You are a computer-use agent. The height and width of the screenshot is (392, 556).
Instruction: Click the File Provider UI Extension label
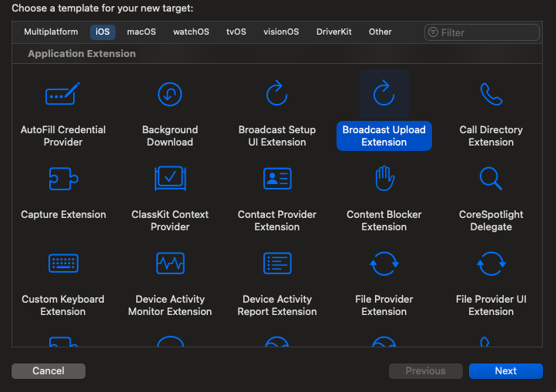(x=491, y=306)
